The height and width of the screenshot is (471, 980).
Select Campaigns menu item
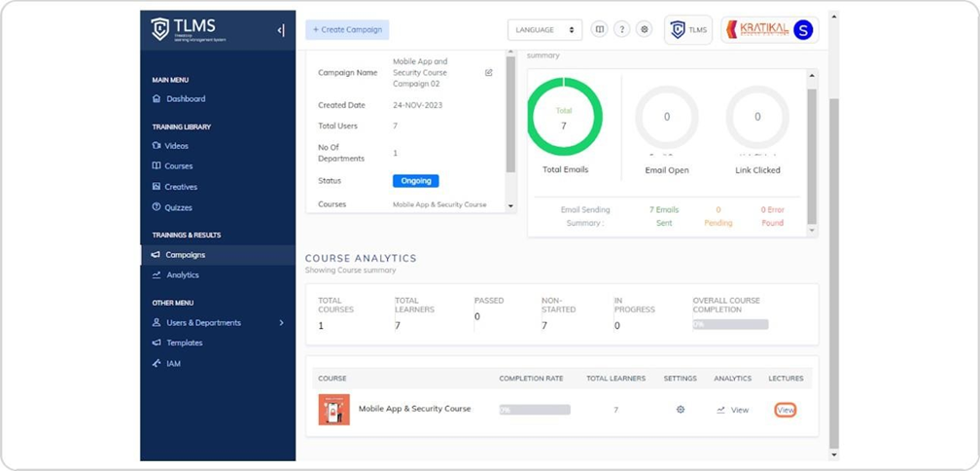[218, 255]
